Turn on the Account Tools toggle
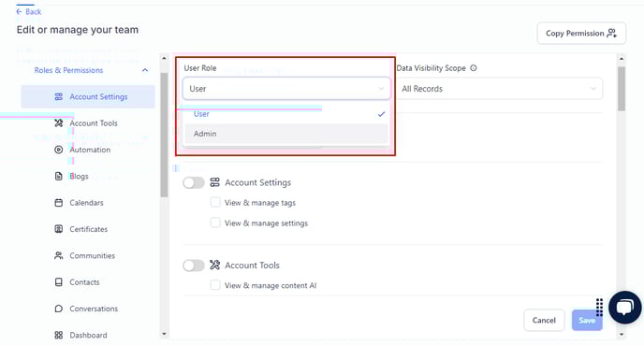 [194, 266]
